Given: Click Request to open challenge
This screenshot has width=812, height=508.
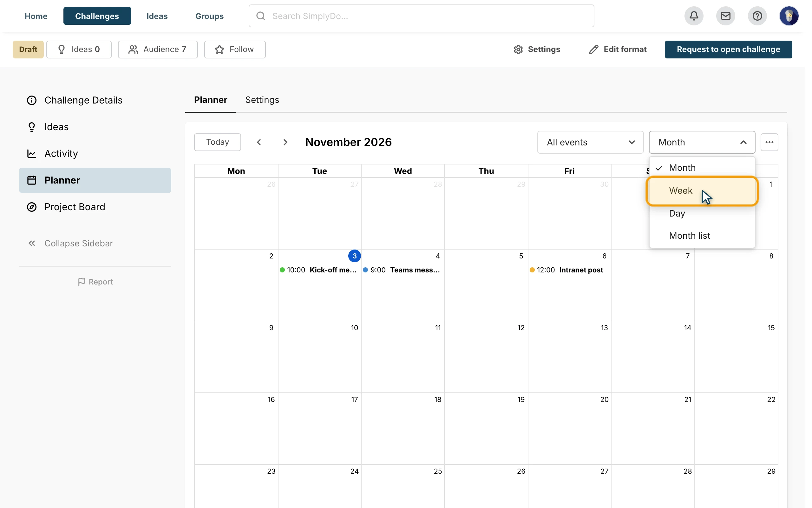Looking at the screenshot, I should (728, 50).
